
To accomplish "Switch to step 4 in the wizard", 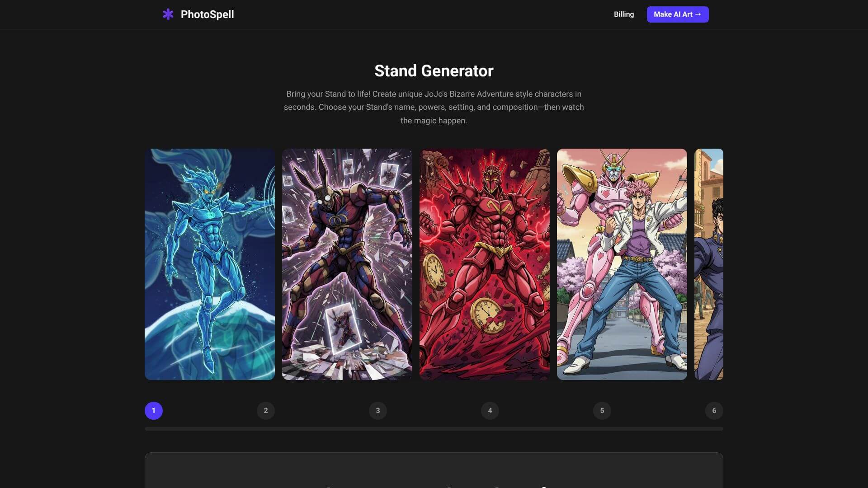I will [x=490, y=411].
